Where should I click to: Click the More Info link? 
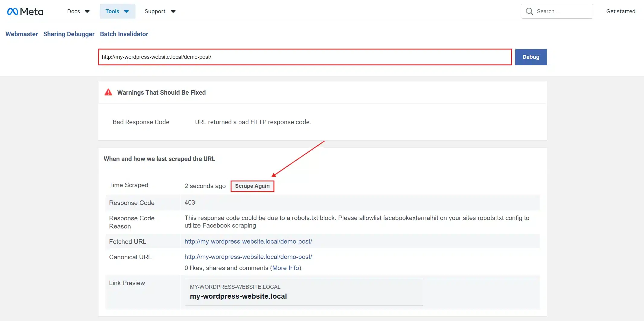coord(285,268)
